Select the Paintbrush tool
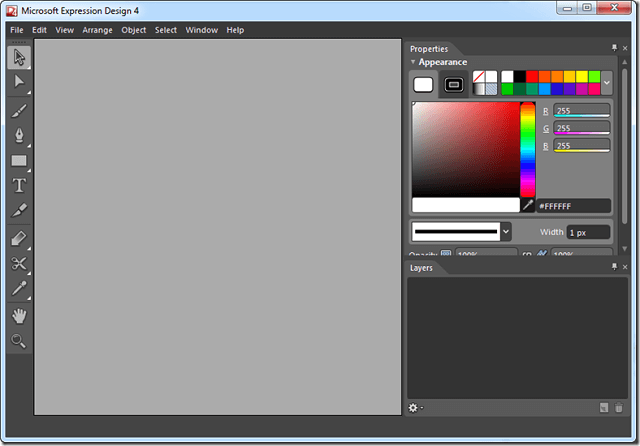The width and height of the screenshot is (640, 446). tap(19, 108)
